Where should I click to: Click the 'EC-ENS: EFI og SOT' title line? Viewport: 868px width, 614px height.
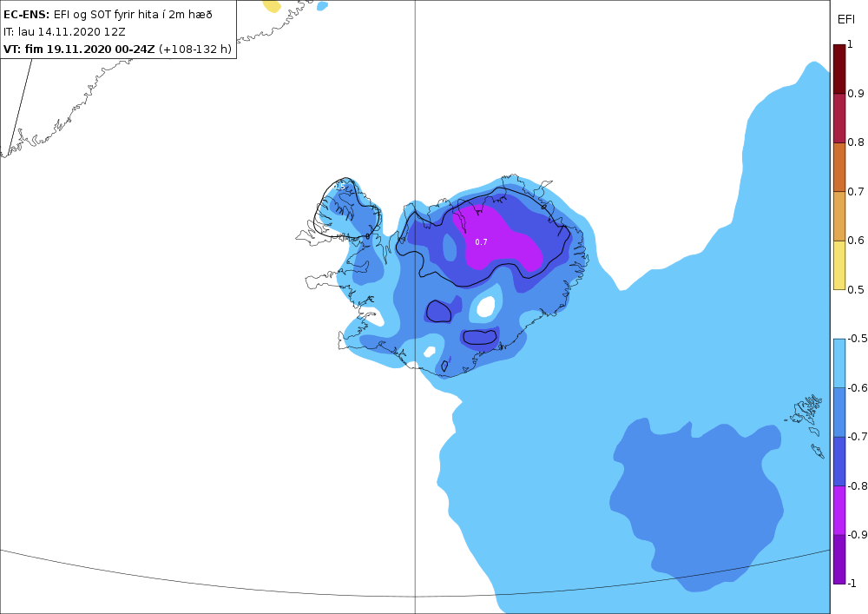click(x=108, y=15)
